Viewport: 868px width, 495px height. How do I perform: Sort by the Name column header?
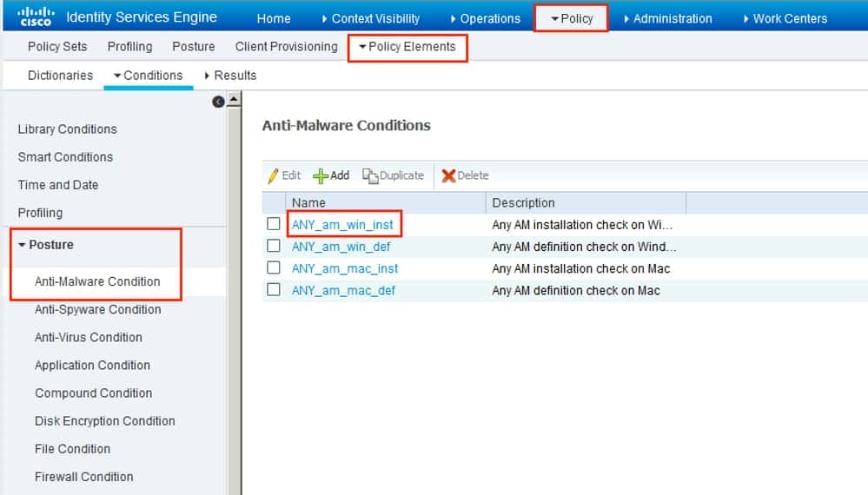[x=385, y=203]
